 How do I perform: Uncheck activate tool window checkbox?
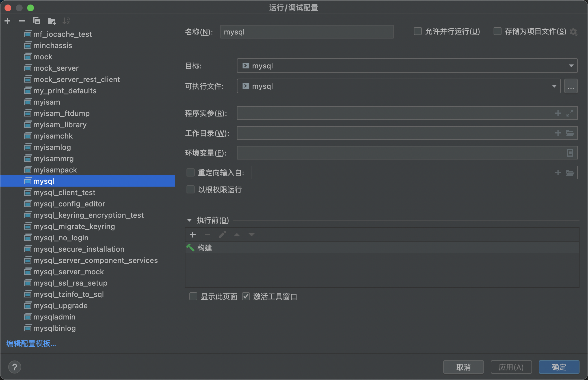click(x=246, y=297)
